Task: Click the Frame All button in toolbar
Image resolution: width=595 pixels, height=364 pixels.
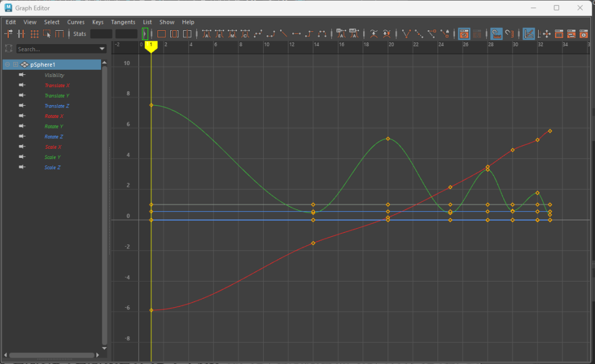Action: click(x=162, y=34)
